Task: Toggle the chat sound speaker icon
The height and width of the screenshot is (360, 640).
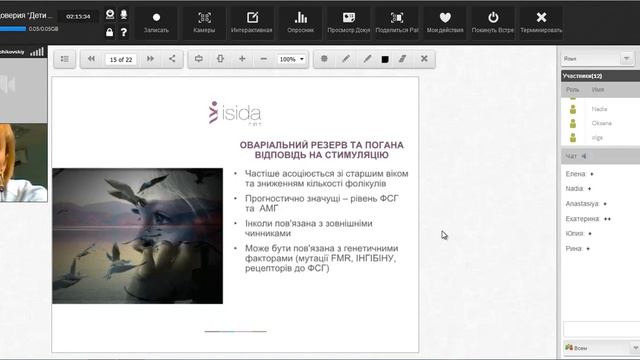Action: (x=584, y=156)
